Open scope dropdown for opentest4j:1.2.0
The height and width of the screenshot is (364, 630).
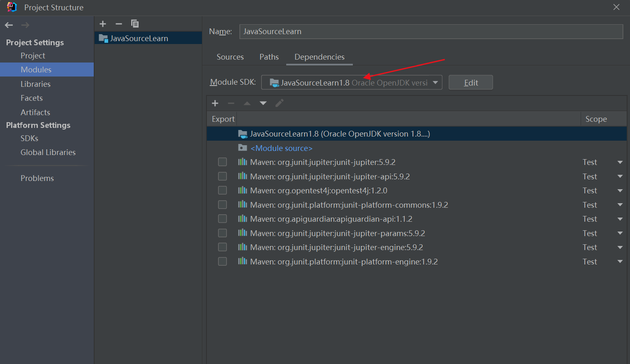coord(620,191)
